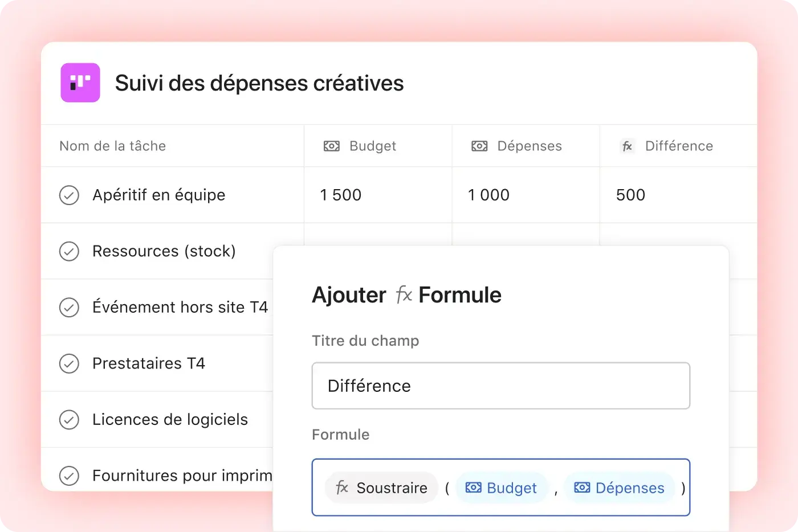Open the Différence column header
Screen dimensions: 798x532
(678, 146)
